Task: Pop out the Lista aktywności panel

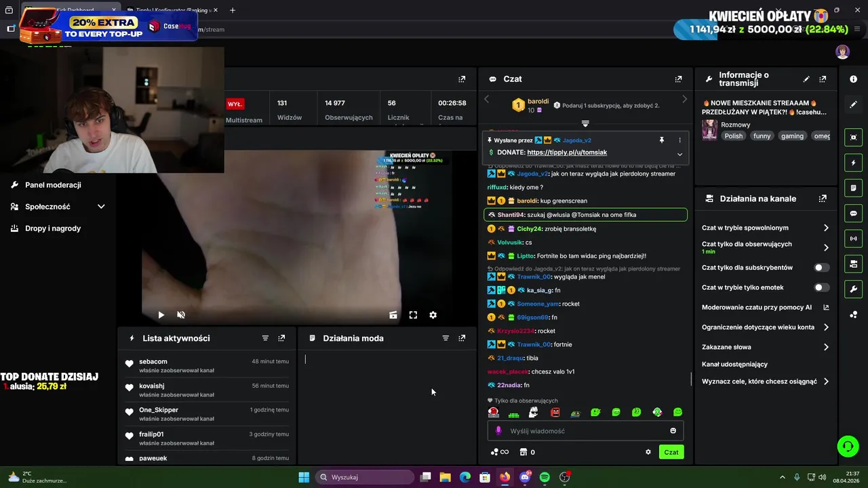Action: (281, 338)
